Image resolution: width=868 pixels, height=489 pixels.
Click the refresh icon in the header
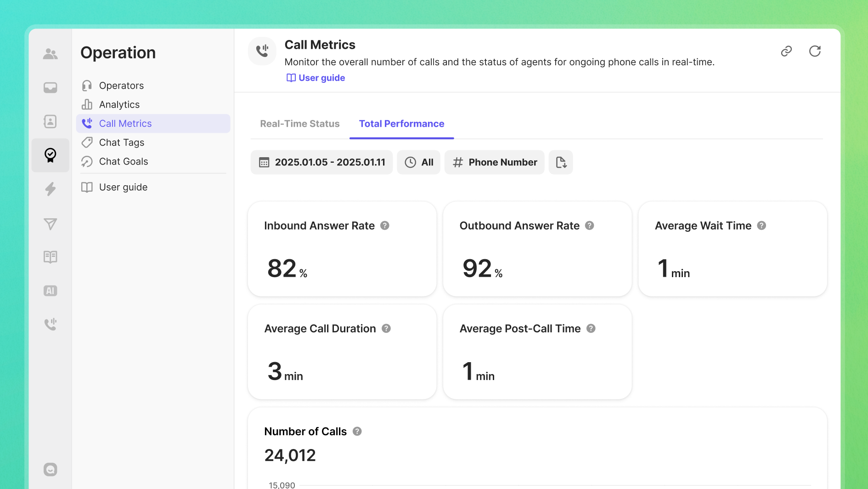tap(815, 51)
